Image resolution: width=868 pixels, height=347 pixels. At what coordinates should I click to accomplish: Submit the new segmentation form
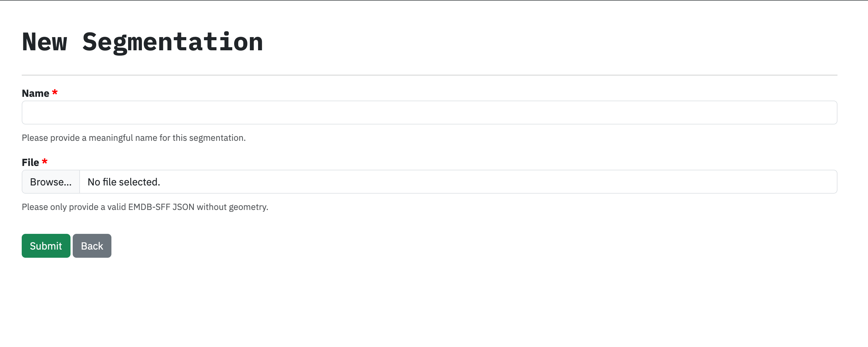tap(46, 245)
